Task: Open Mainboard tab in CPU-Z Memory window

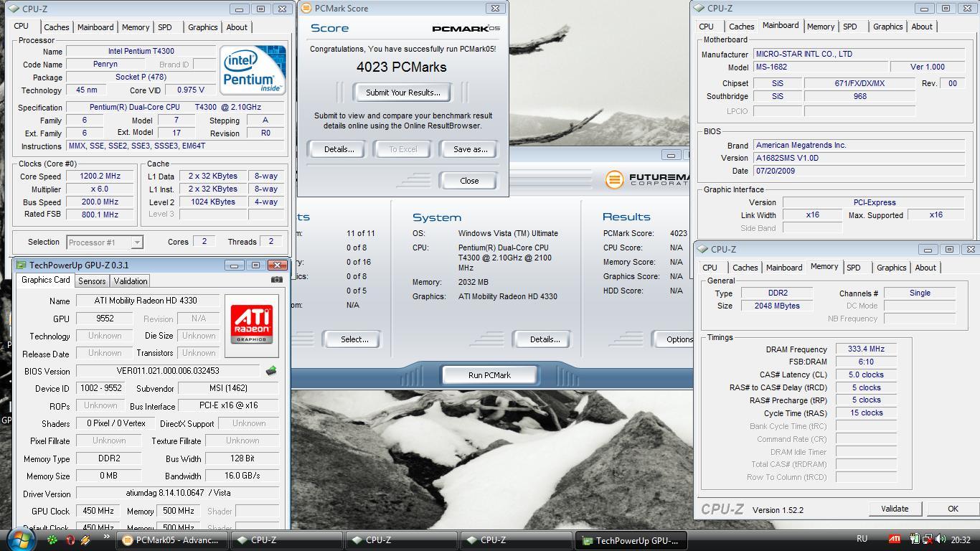Action: click(x=784, y=268)
